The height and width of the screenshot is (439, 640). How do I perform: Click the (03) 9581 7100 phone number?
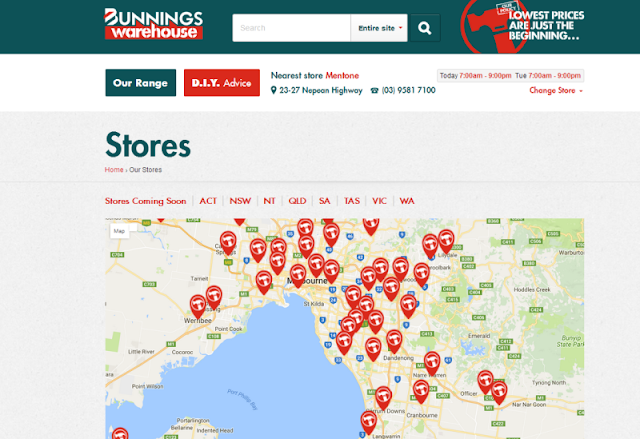point(409,91)
